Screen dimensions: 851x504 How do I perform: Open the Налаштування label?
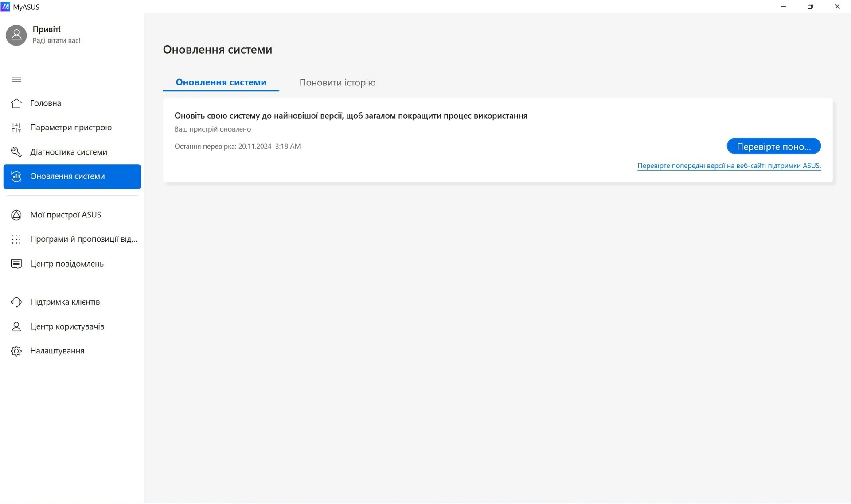tap(57, 351)
